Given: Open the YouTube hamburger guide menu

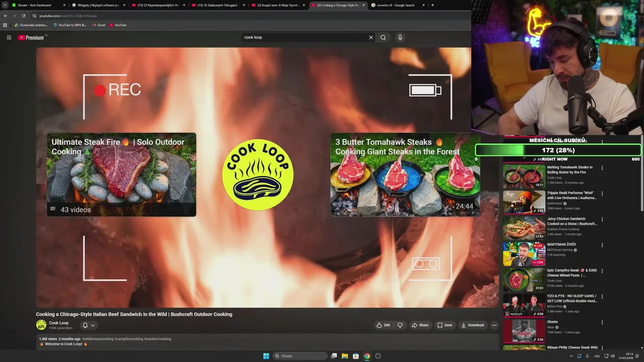Looking at the screenshot, I should coord(9,37).
